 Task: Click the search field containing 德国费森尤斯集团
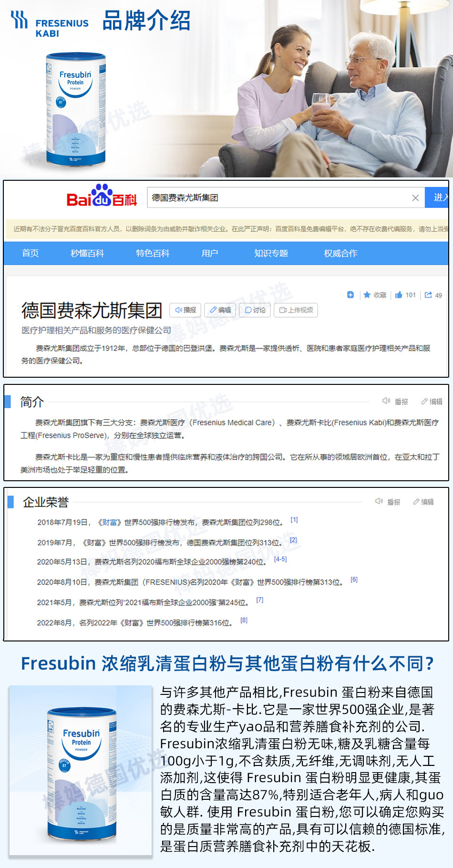coord(286,198)
